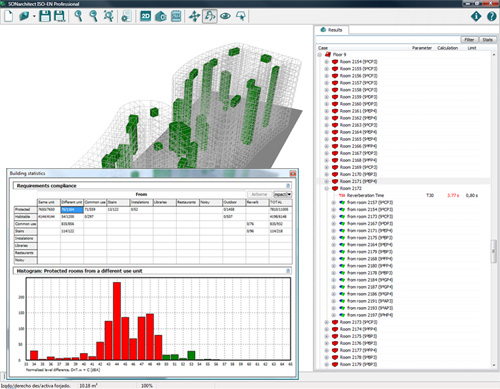Viewport: 500px width, 389px height.
Task: Select the Reverberation Time entry
Action: click(365, 195)
